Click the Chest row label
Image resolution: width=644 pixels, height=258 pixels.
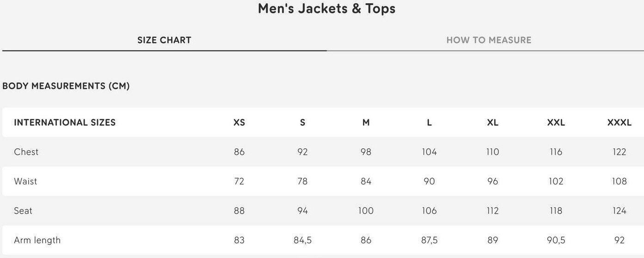click(x=26, y=152)
